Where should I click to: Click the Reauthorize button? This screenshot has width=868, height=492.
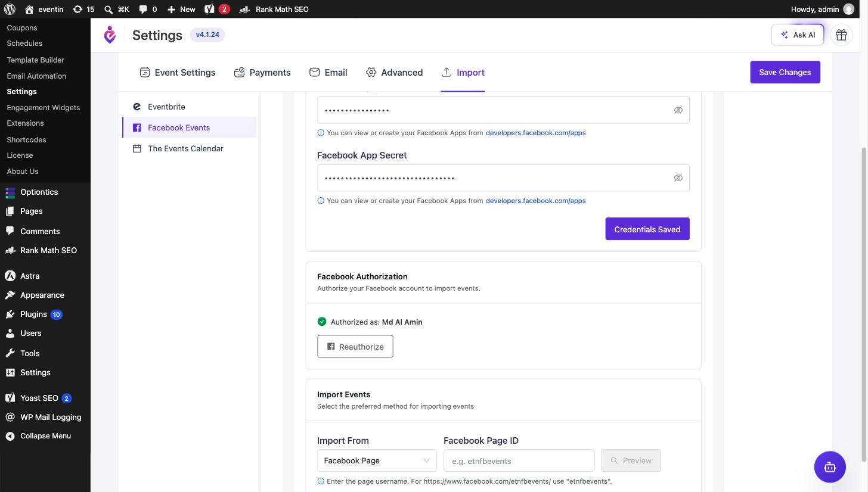(355, 347)
